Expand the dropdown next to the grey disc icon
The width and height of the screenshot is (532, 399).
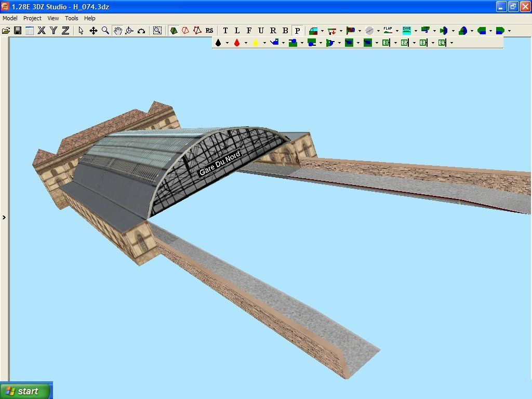(x=378, y=31)
